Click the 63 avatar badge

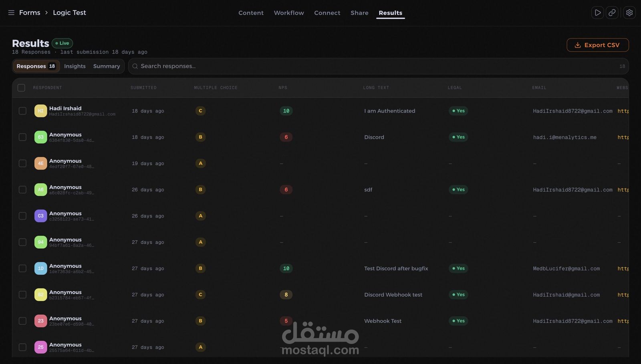click(40, 137)
